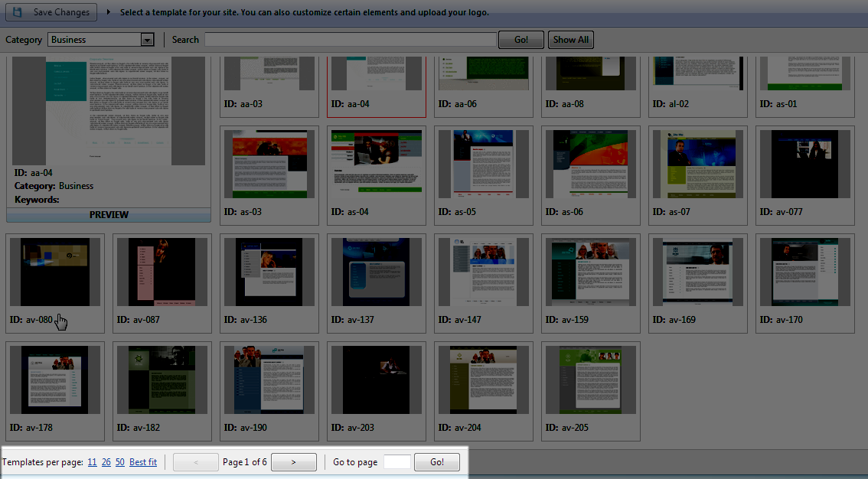Set templates per page to 50
This screenshot has height=479, width=868.
120,462
